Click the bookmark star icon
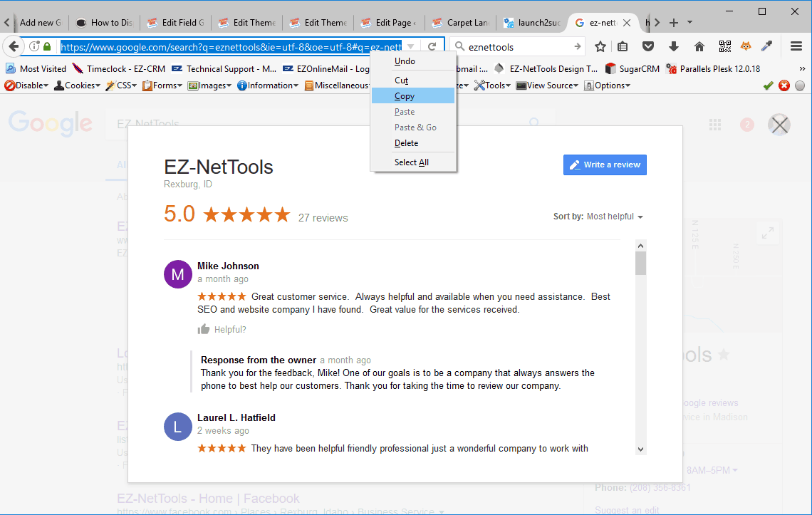Viewport: 812px width, 515px height. tap(600, 46)
